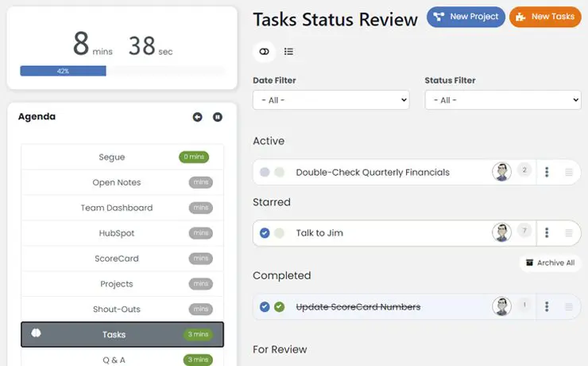
Task: Go back with the Agenda back arrow
Action: click(x=197, y=117)
